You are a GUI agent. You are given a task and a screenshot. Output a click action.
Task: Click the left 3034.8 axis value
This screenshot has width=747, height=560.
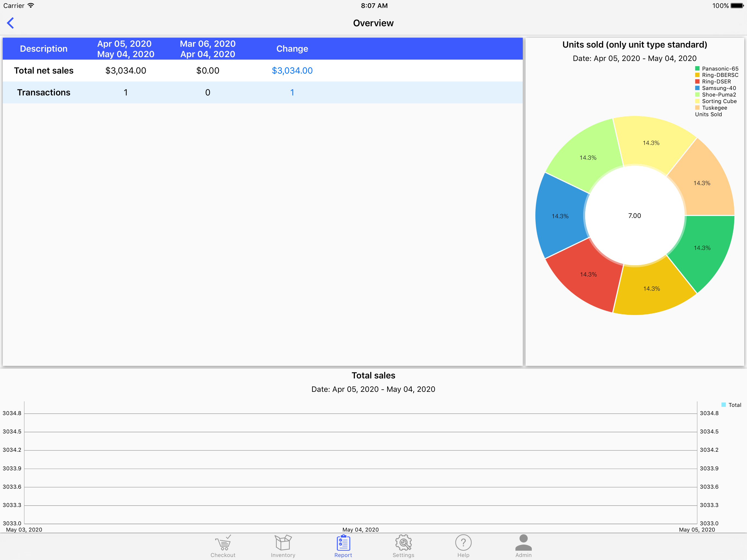pyautogui.click(x=12, y=413)
